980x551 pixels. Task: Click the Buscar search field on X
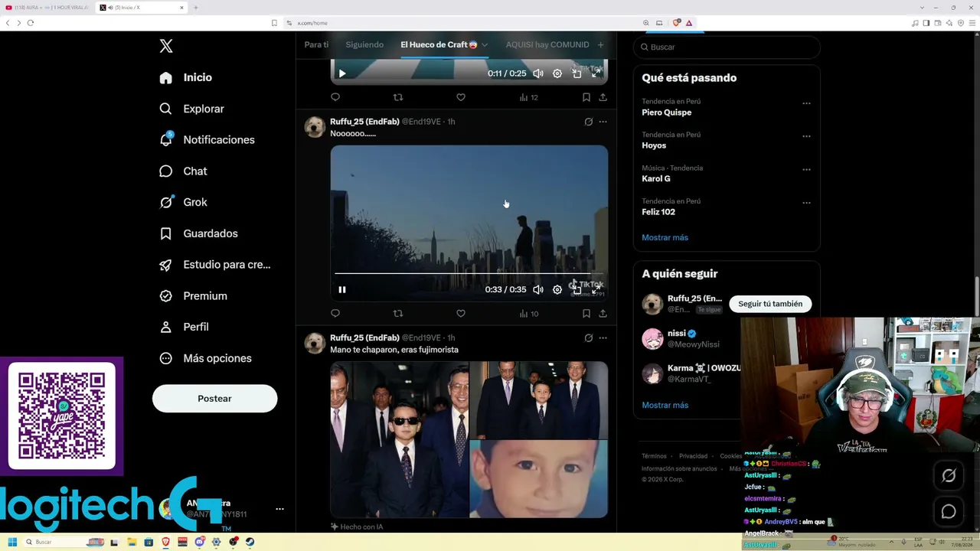pos(727,47)
